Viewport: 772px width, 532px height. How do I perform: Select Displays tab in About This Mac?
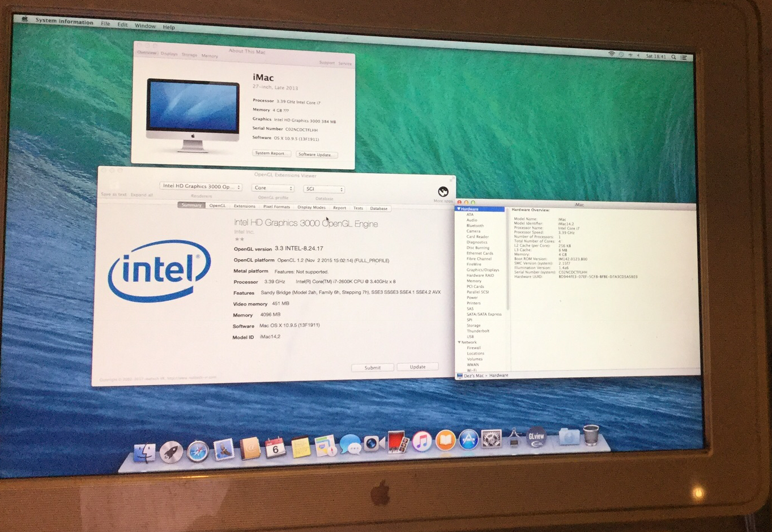tap(169, 54)
